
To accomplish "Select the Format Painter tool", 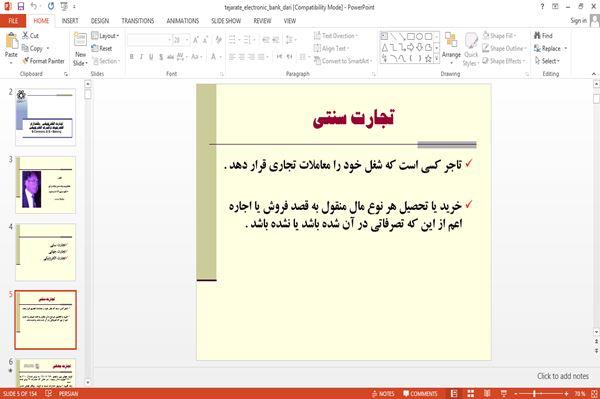I will pos(43,61).
